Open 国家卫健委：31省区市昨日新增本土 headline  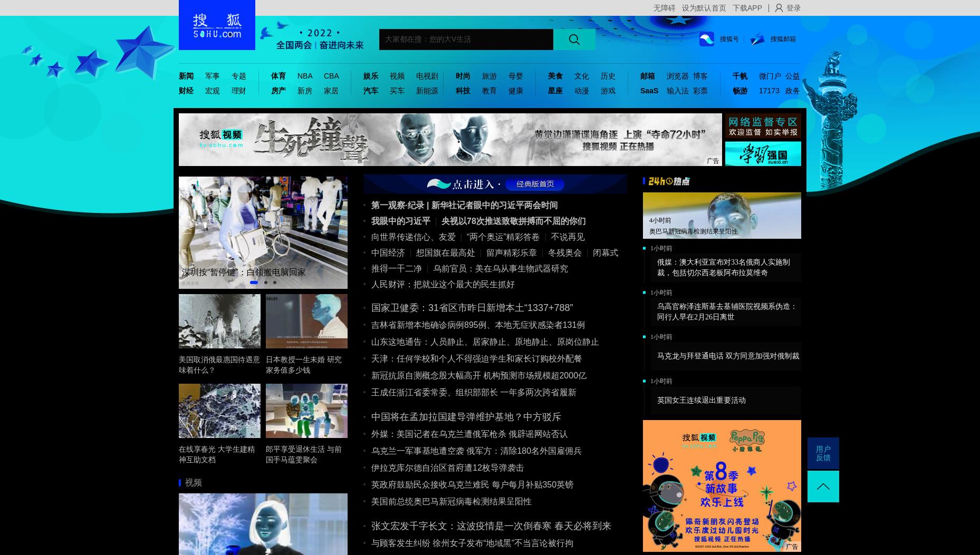tap(472, 308)
